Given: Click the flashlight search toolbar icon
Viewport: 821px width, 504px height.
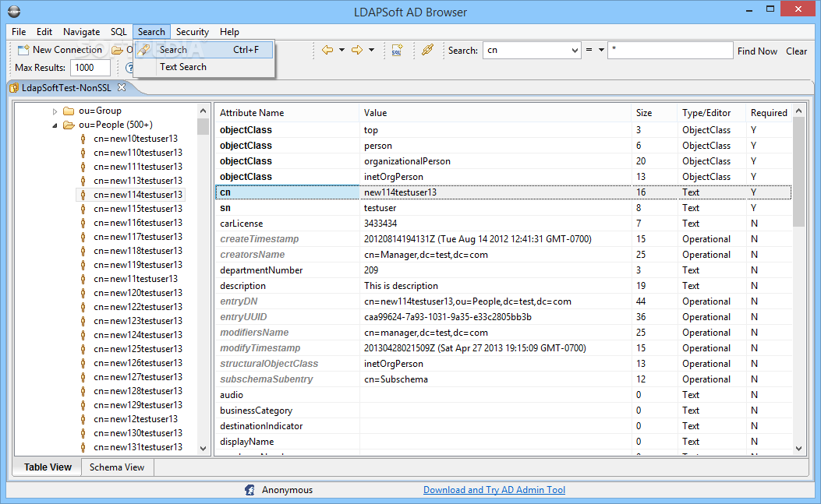Looking at the screenshot, I should point(427,50).
